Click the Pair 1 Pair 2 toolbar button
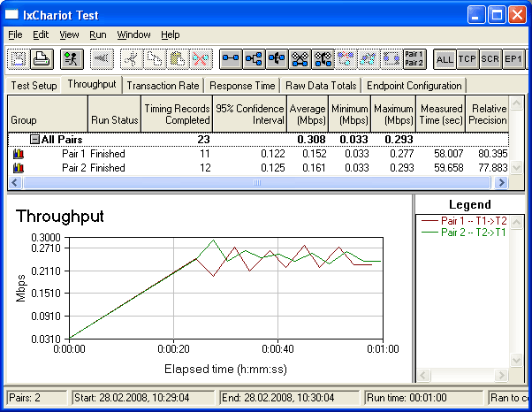 point(414,59)
